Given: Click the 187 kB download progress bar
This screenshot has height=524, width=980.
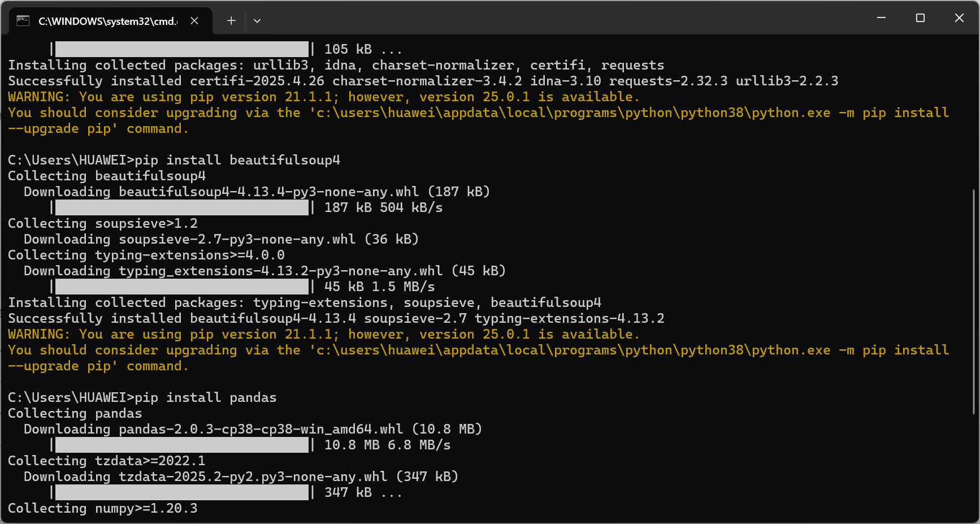Looking at the screenshot, I should tap(182, 207).
